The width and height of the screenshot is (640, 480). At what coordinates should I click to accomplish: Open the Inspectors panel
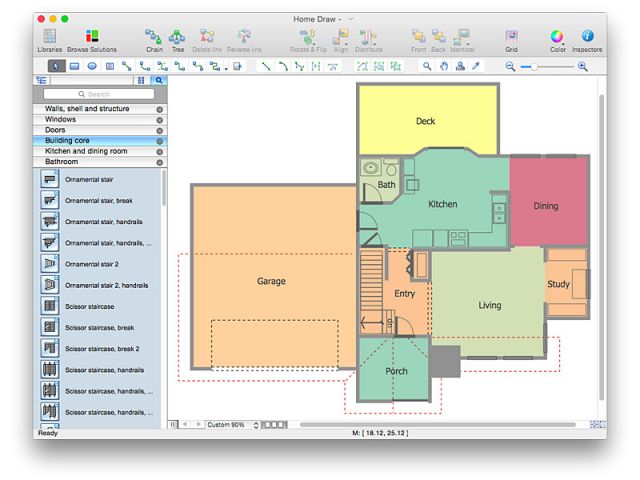587,38
